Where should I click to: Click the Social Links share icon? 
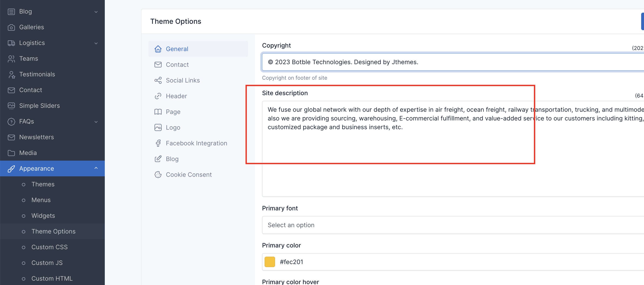pos(158,81)
